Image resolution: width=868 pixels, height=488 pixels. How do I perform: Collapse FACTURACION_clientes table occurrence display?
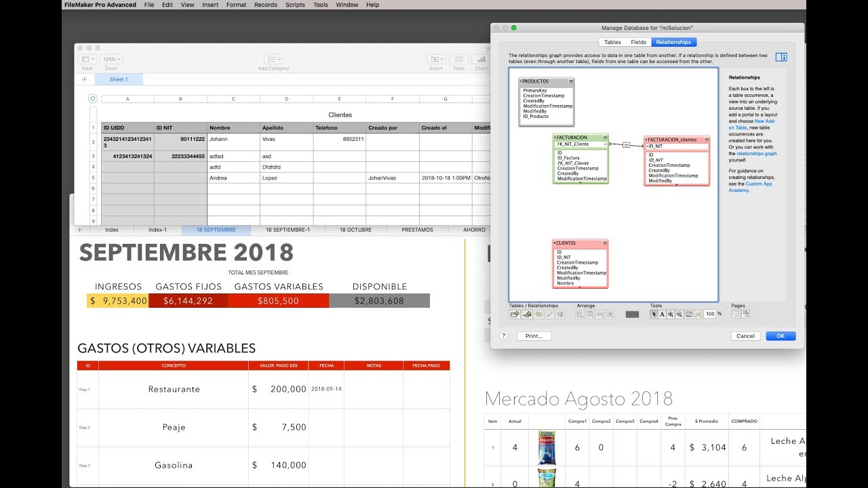706,140
